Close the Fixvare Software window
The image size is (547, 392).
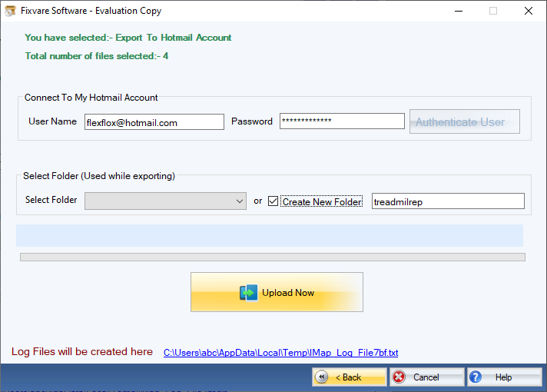click(x=528, y=11)
